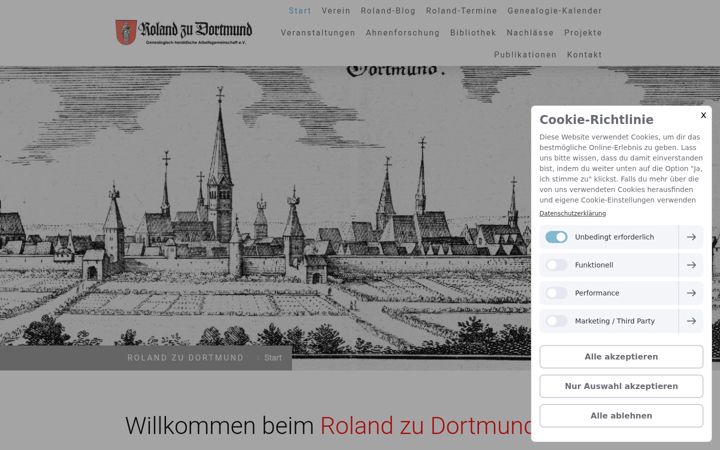Image resolution: width=720 pixels, height=450 pixels.
Task: Expand Funktionell details arrow
Action: [x=691, y=265]
